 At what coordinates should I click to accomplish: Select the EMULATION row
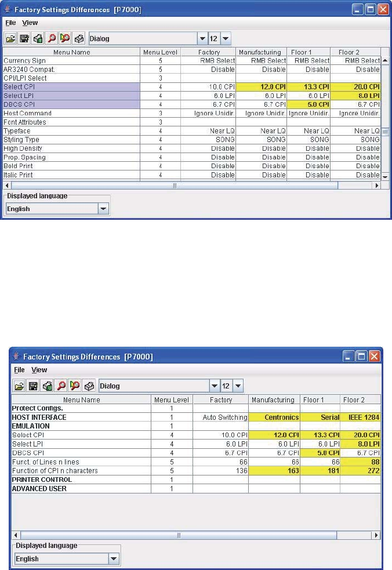pos(196,426)
